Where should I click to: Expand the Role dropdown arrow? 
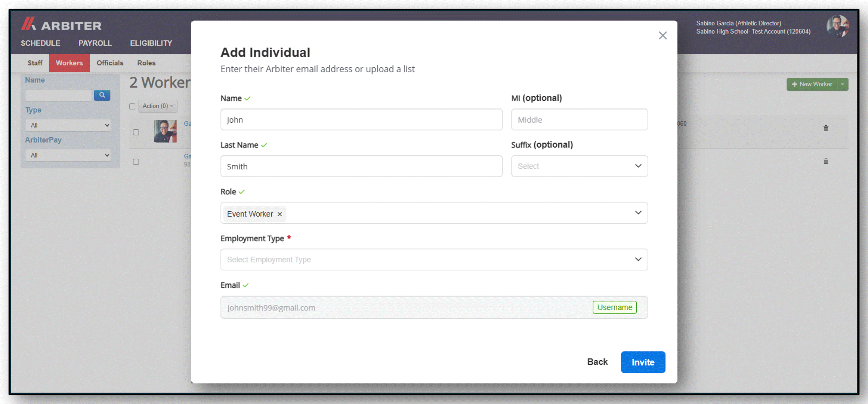point(638,213)
